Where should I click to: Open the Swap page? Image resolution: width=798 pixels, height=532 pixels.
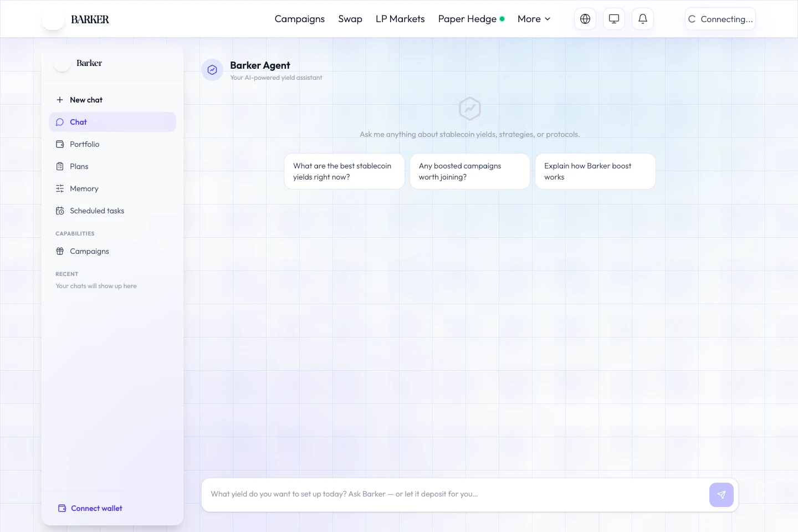point(350,19)
